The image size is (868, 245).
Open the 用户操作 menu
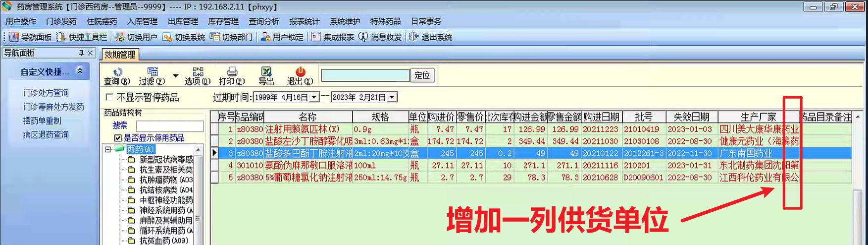(x=21, y=21)
